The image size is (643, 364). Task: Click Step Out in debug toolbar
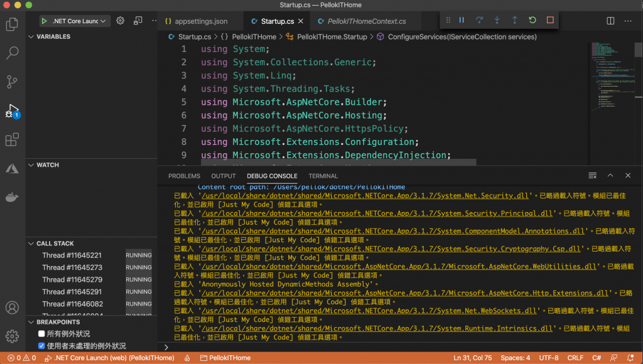(x=515, y=20)
